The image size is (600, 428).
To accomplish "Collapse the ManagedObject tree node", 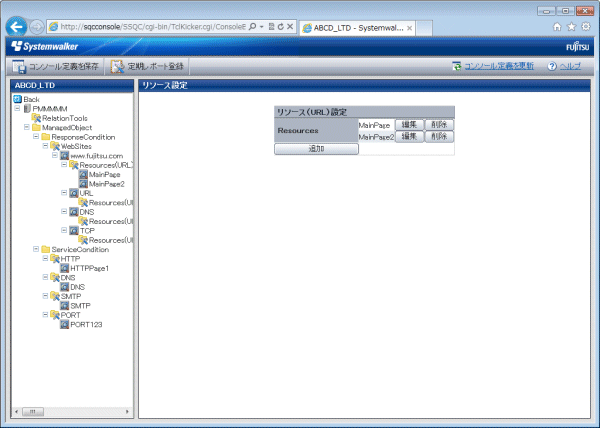I will (27, 127).
